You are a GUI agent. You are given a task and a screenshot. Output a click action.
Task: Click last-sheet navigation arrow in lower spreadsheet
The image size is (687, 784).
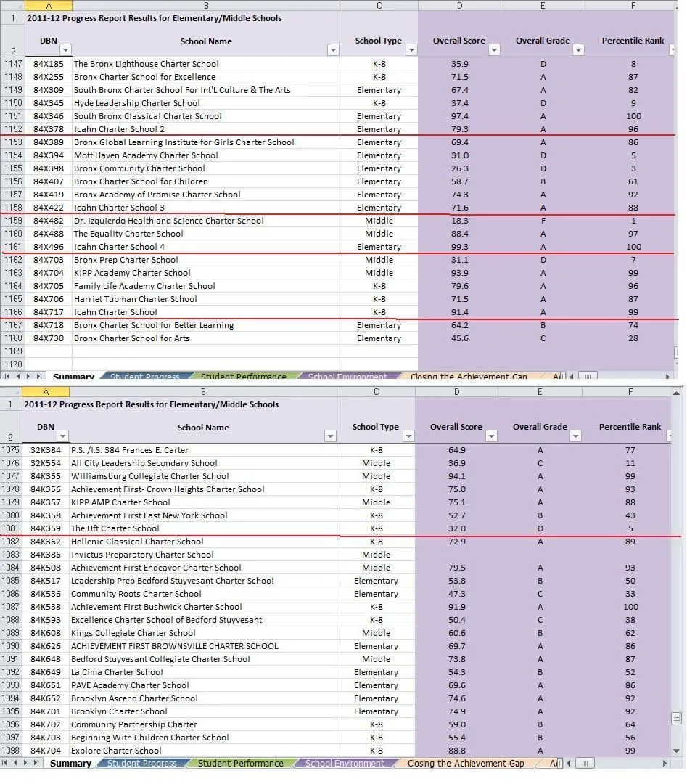click(x=37, y=764)
